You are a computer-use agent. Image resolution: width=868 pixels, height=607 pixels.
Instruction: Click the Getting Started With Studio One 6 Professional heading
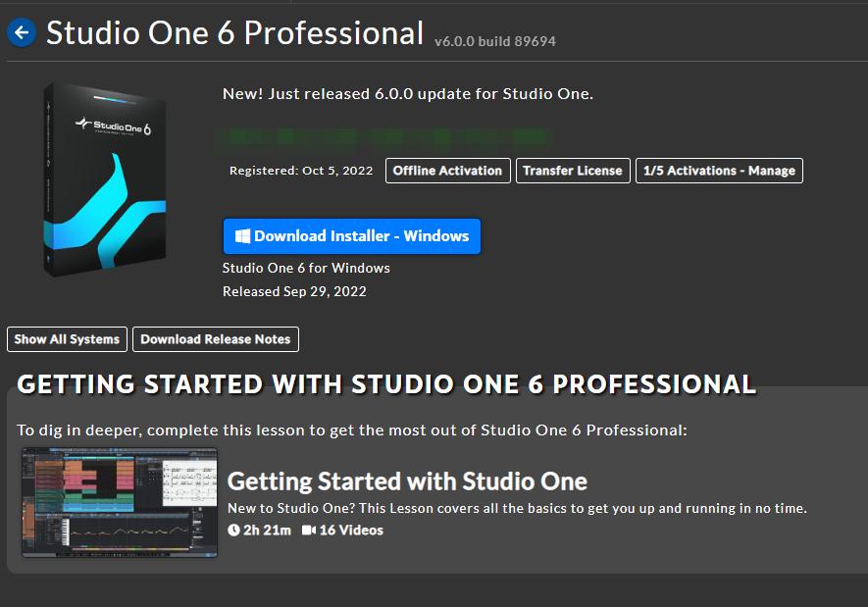(386, 383)
